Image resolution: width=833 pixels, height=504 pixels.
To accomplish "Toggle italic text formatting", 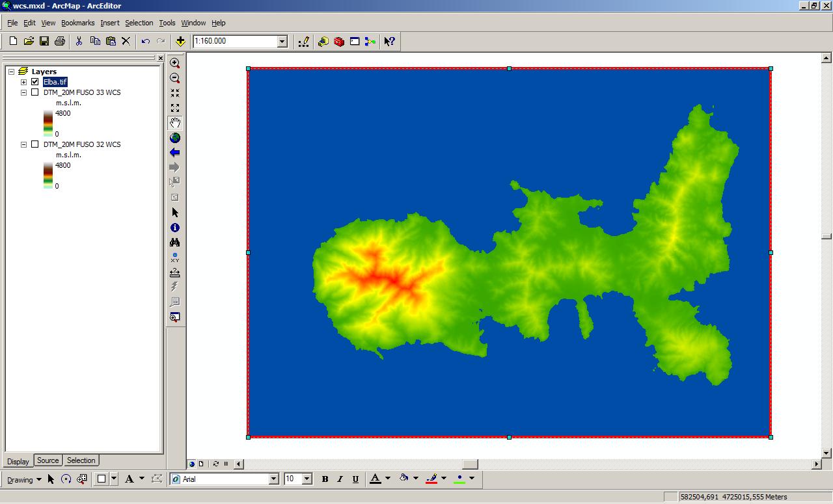I will 340,479.
